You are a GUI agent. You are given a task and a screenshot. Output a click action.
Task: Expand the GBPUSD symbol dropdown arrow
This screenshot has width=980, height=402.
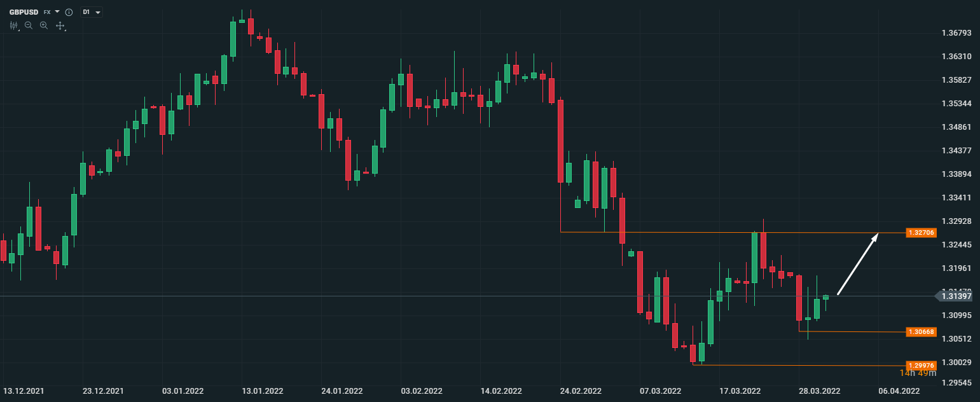[x=57, y=12]
